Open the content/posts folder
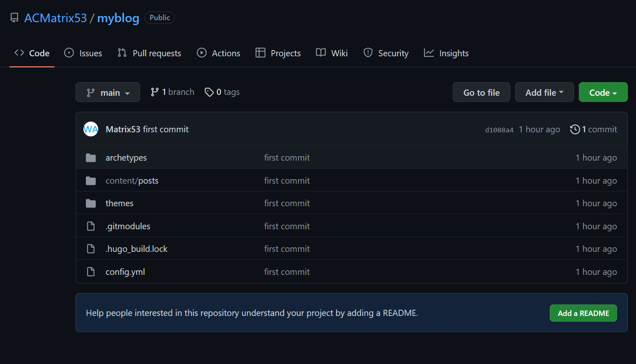The image size is (636, 364). [132, 181]
